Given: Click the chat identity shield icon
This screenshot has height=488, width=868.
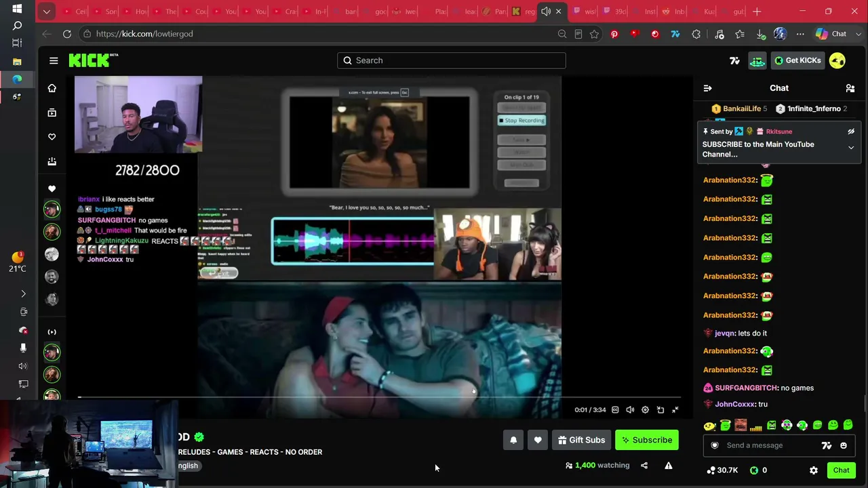Looking at the screenshot, I should [x=714, y=445].
